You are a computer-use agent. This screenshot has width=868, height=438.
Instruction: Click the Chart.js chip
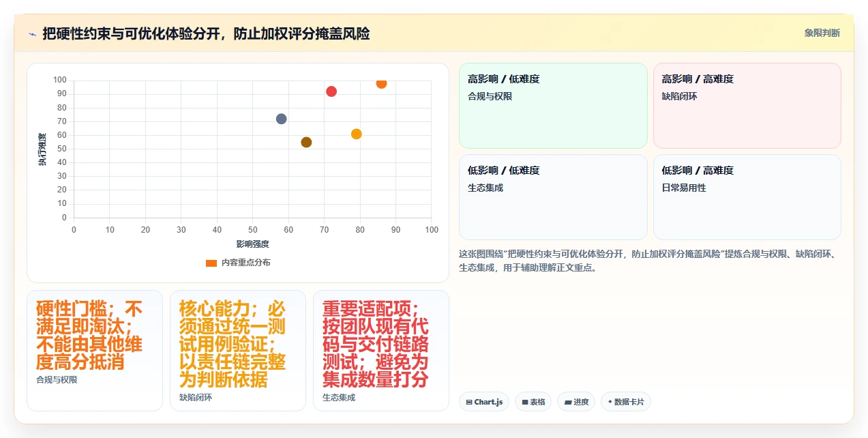click(x=484, y=402)
